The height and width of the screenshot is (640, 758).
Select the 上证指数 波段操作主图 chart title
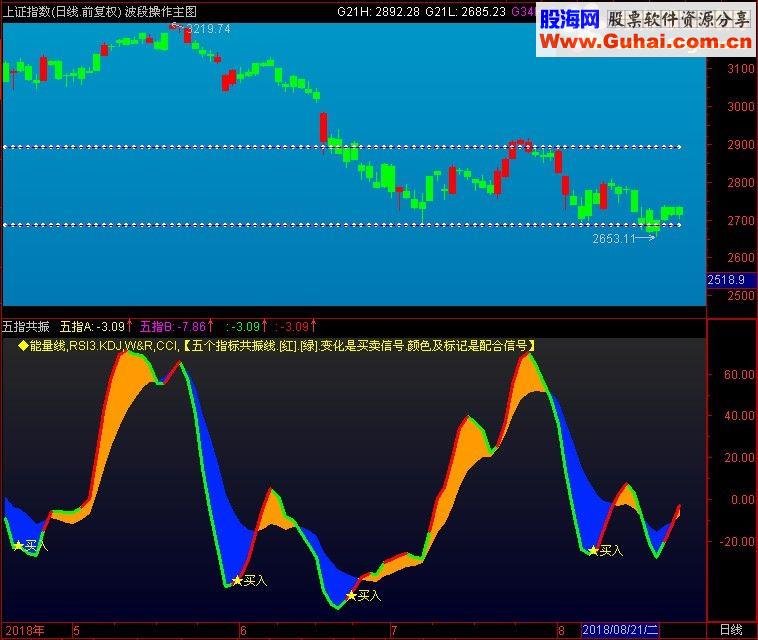pyautogui.click(x=100, y=12)
